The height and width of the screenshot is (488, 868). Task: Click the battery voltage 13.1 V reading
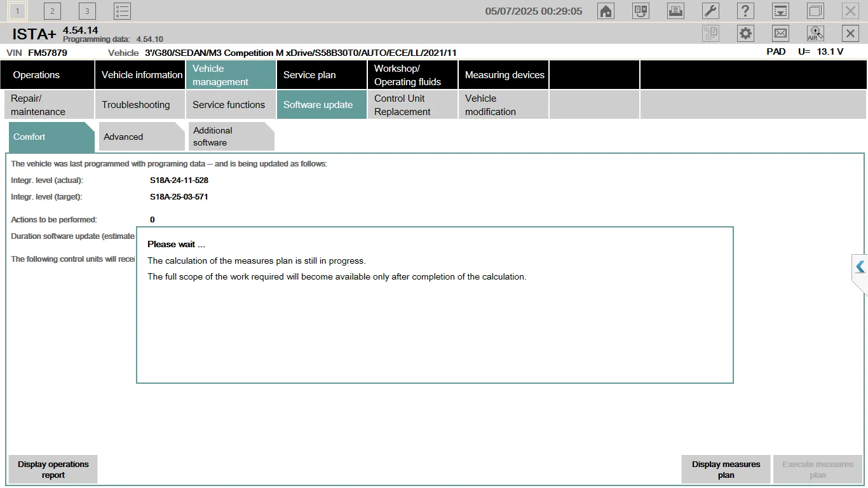(830, 51)
